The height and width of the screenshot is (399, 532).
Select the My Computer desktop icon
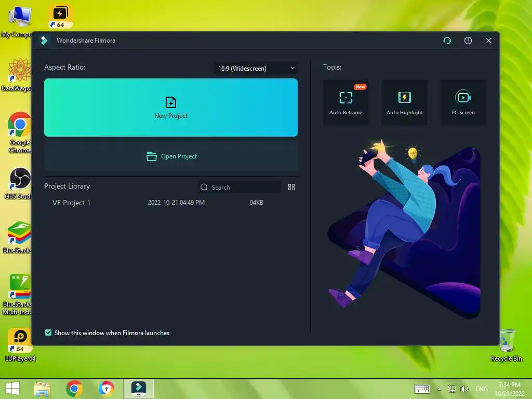[x=17, y=22]
